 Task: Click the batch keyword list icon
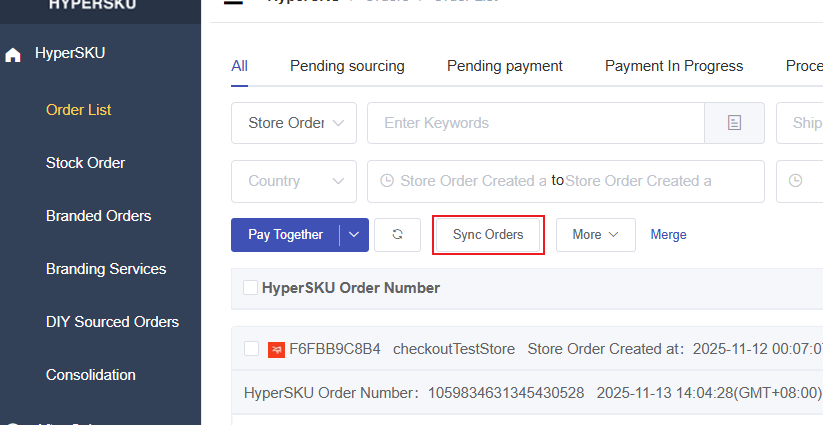click(734, 123)
